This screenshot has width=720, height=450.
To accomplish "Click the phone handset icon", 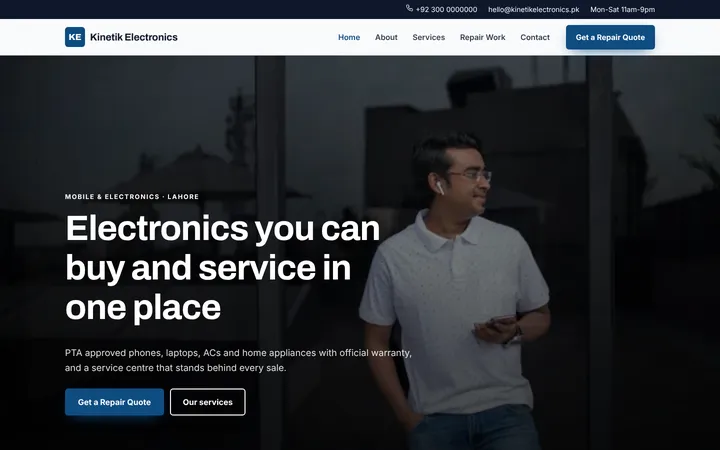I will pos(409,8).
